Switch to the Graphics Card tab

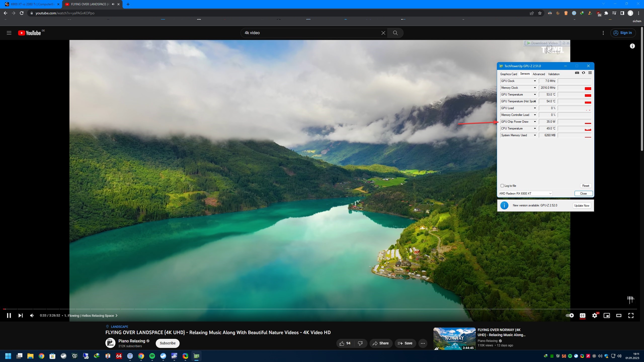pos(508,74)
